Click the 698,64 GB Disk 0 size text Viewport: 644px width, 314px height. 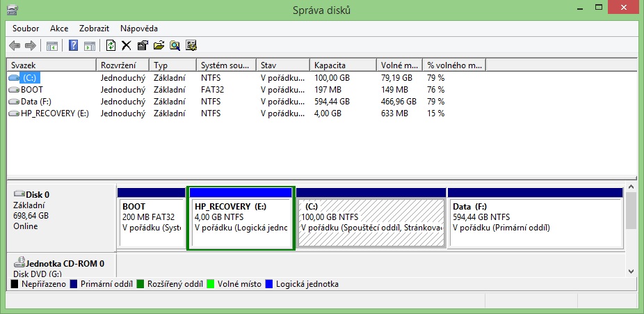click(x=31, y=216)
